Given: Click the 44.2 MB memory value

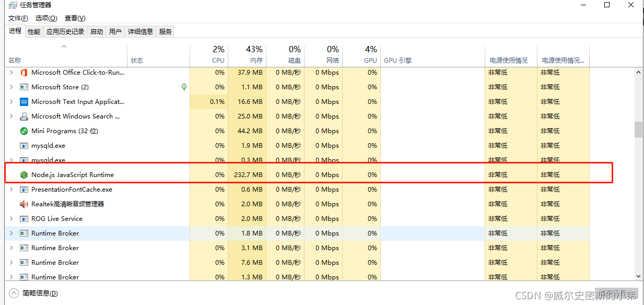Looking at the screenshot, I should [x=250, y=131].
